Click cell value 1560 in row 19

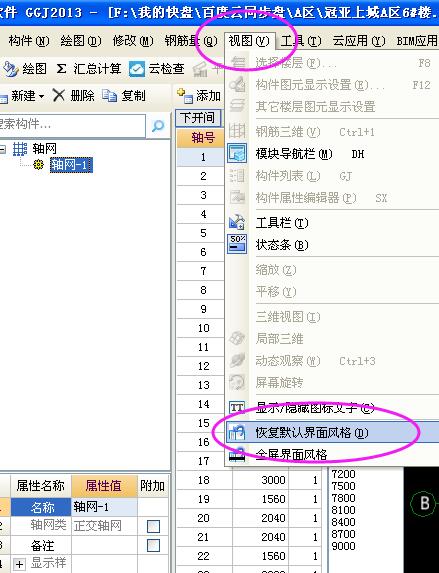tap(261, 499)
